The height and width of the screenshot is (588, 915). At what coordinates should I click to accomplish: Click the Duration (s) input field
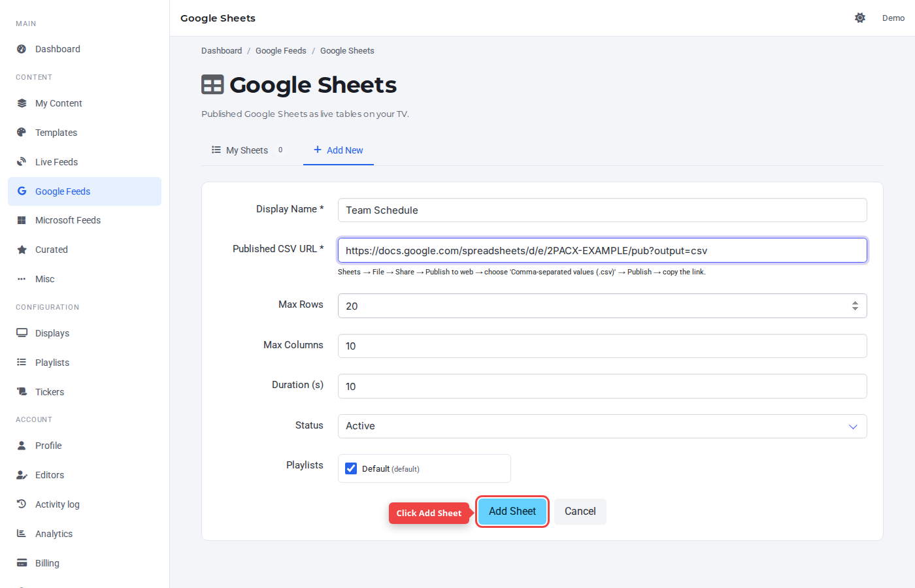pos(602,386)
